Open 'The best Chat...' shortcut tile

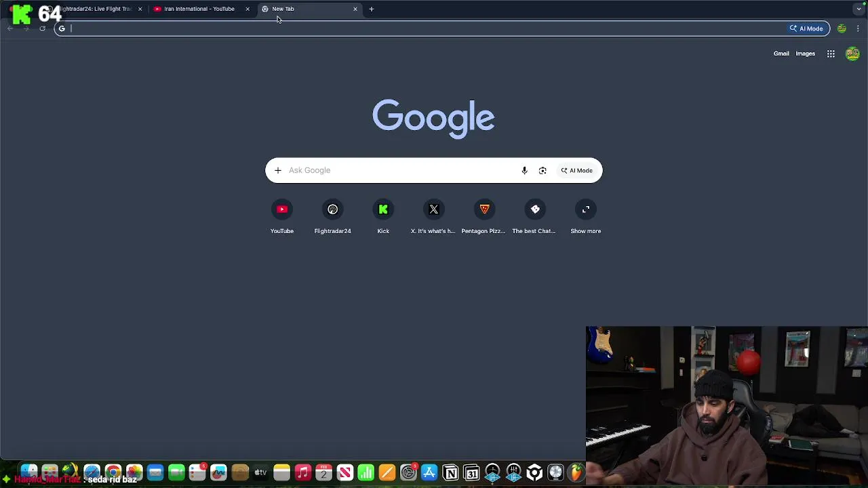534,217
